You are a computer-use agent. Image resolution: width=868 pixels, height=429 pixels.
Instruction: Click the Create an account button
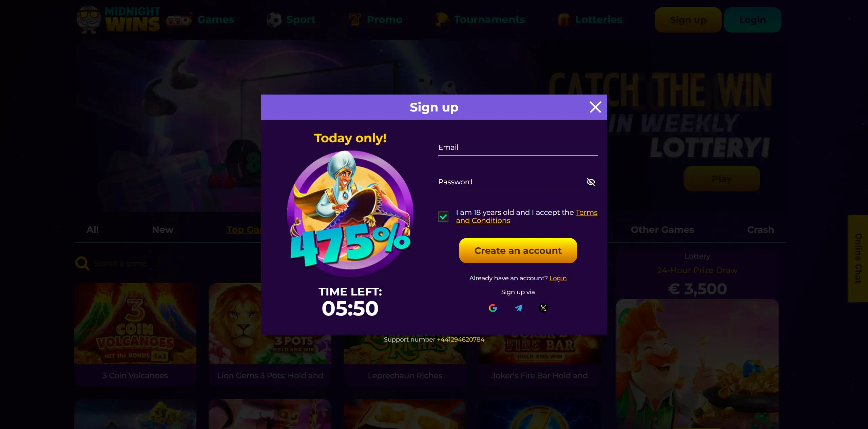click(518, 250)
